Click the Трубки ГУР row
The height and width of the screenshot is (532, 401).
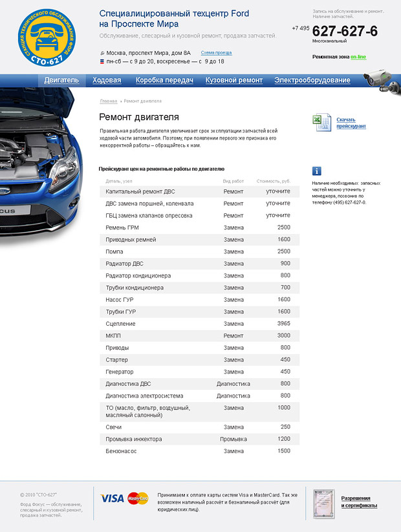coord(200,312)
